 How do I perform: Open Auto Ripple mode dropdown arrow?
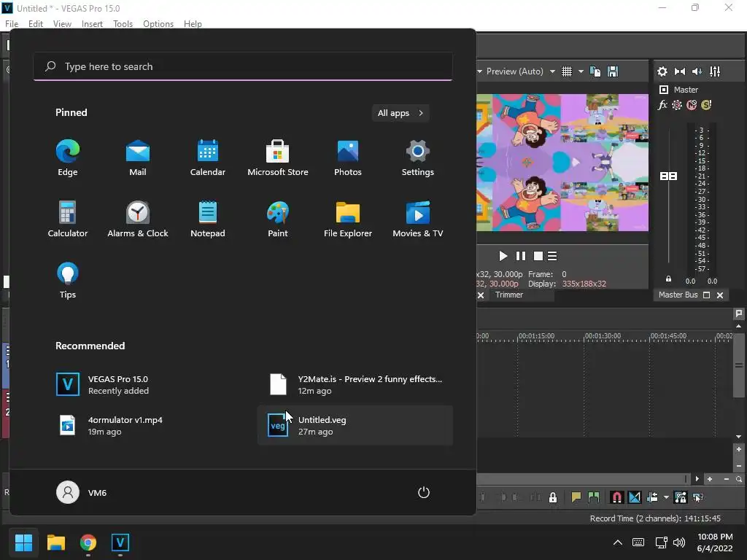click(666, 497)
